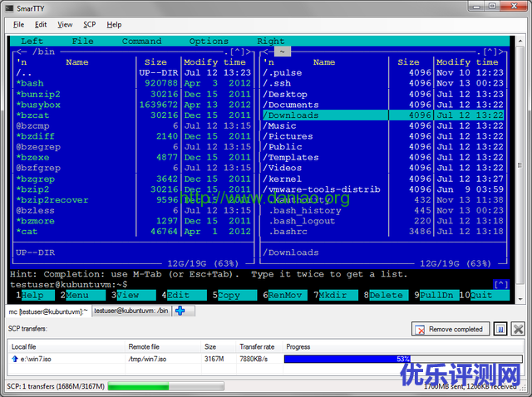Open the Left menu in Midnight Commander
The image size is (532, 397).
click(x=32, y=41)
